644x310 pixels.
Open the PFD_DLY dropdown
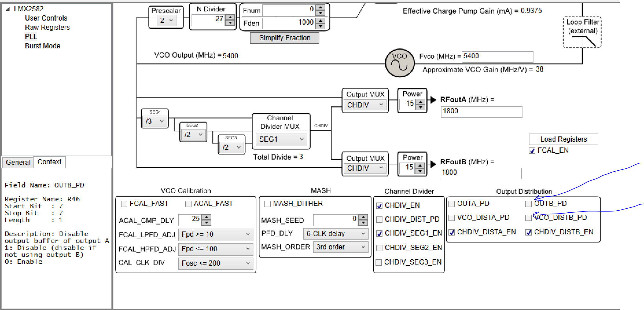click(336, 234)
